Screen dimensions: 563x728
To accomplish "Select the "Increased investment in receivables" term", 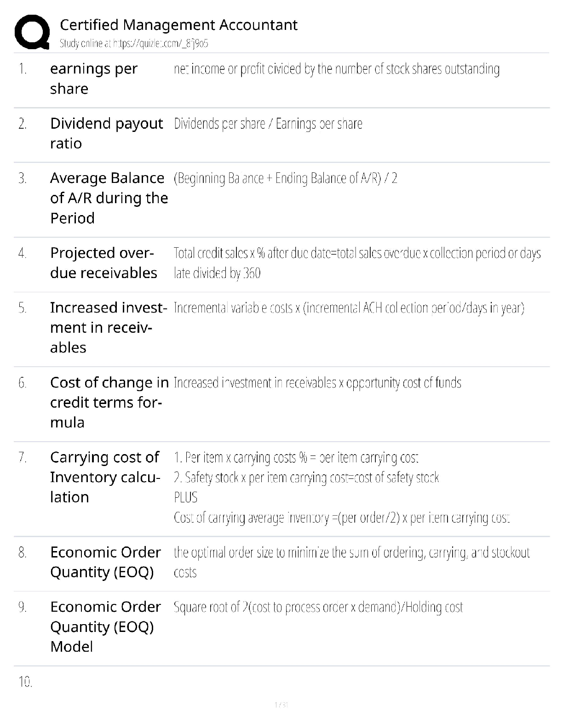I will pyautogui.click(x=108, y=327).
